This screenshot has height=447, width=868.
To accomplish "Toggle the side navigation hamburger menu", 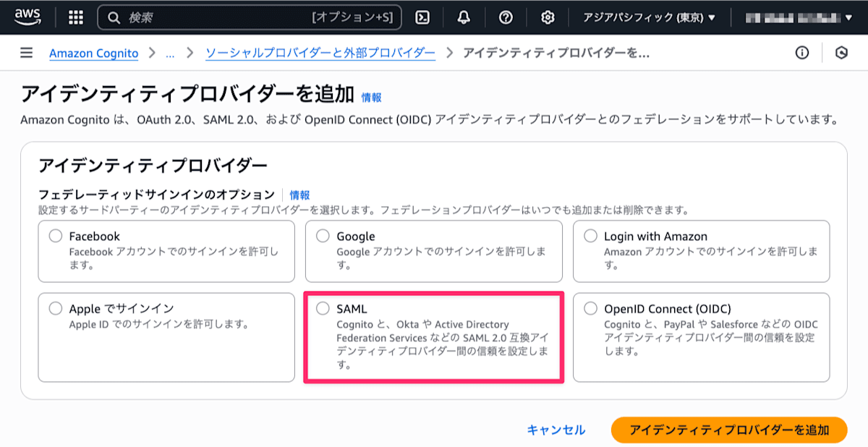I will coord(27,53).
